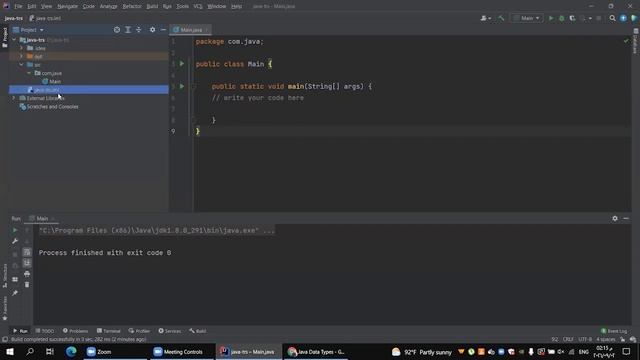The height and width of the screenshot is (360, 640).
Task: Click the Search Everywhere magnifier icon
Action: click(x=612, y=18)
